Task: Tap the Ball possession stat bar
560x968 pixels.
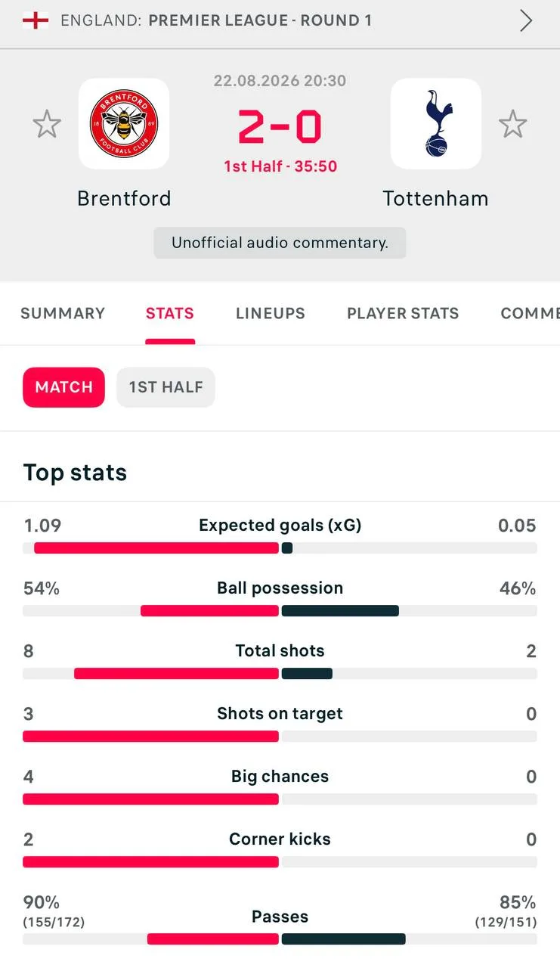Action: [280, 611]
